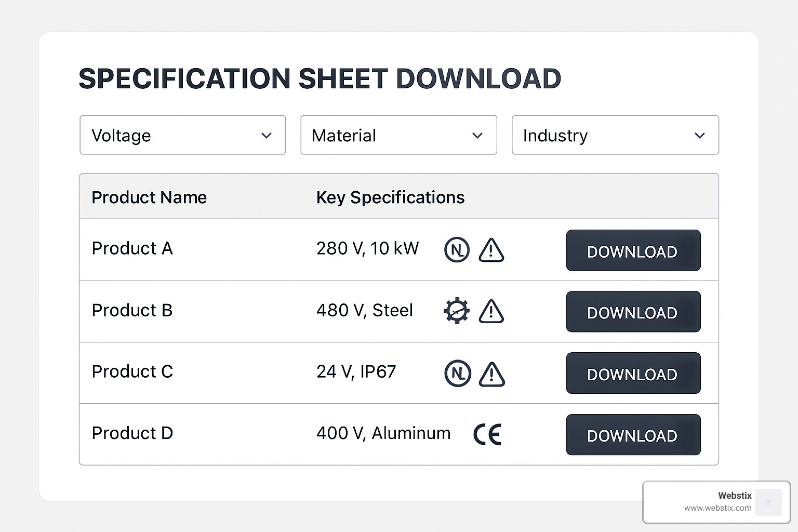The image size is (798, 532).
Task: Click Download for Product D
Action: pyautogui.click(x=633, y=435)
